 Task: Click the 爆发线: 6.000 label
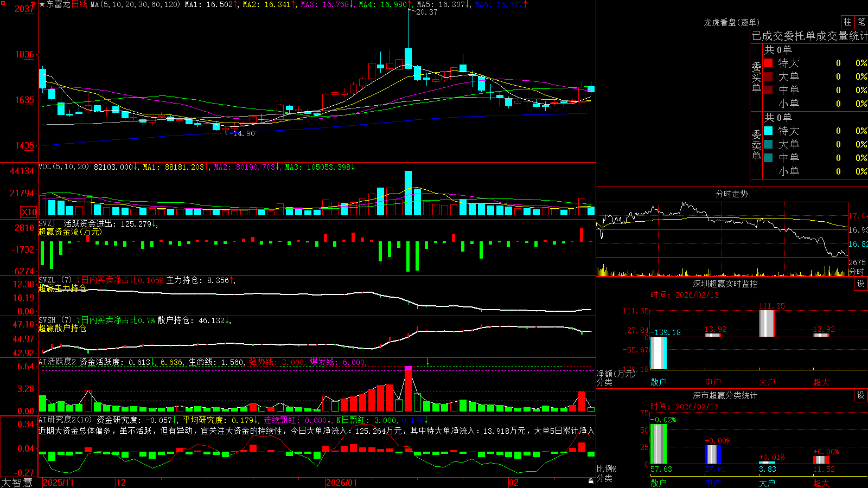click(x=337, y=362)
